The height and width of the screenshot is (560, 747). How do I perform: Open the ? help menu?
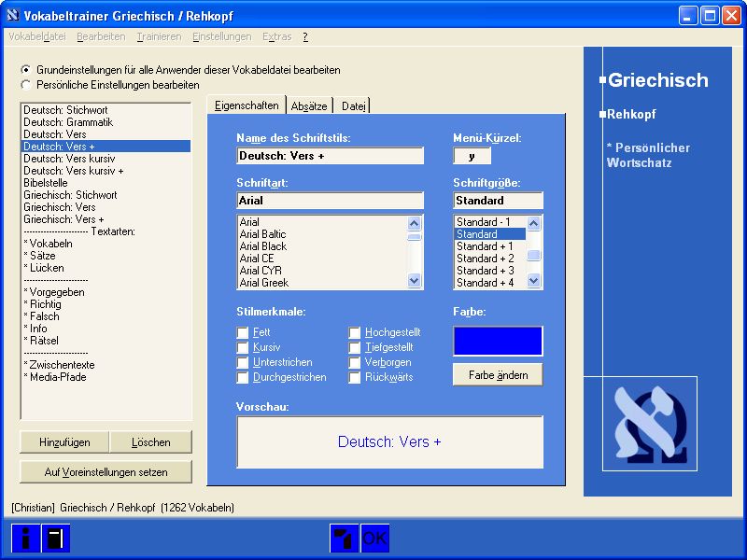pyautogui.click(x=305, y=36)
